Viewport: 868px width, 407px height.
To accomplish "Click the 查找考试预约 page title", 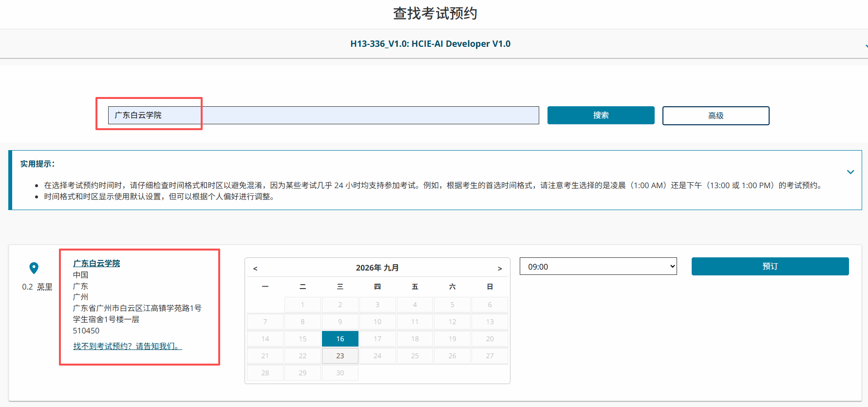I will [x=435, y=13].
